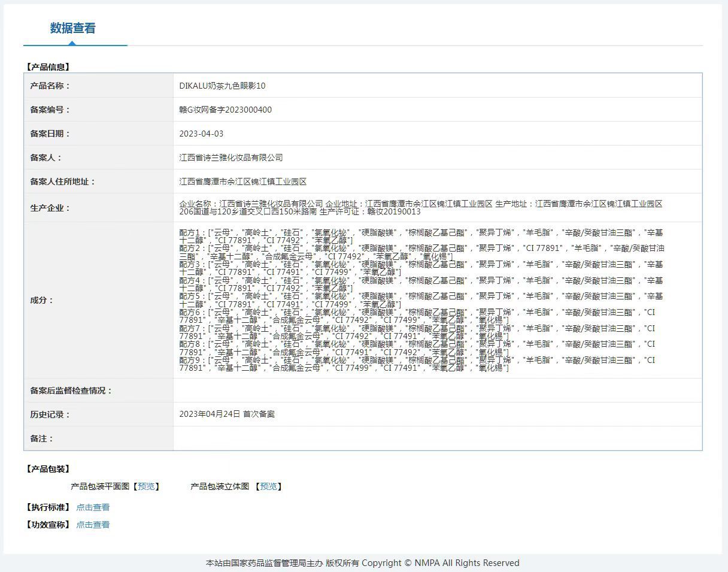Click the NMPA copyright footer text
This screenshot has height=572, width=728.
[x=363, y=563]
